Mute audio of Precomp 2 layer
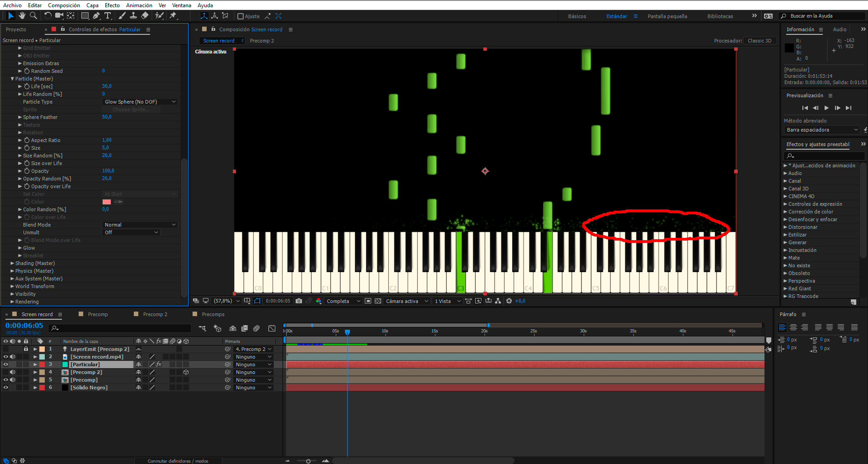 pyautogui.click(x=12, y=372)
